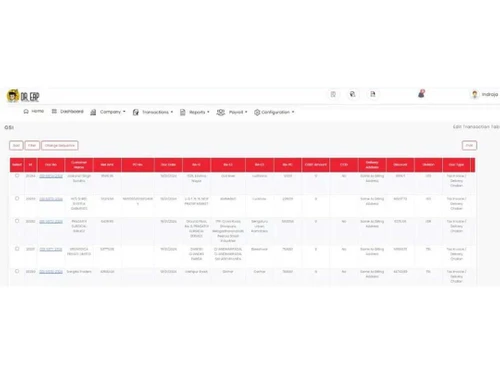500x375 pixels.
Task: Select the radio button in the first table row
Action: click(x=17, y=176)
